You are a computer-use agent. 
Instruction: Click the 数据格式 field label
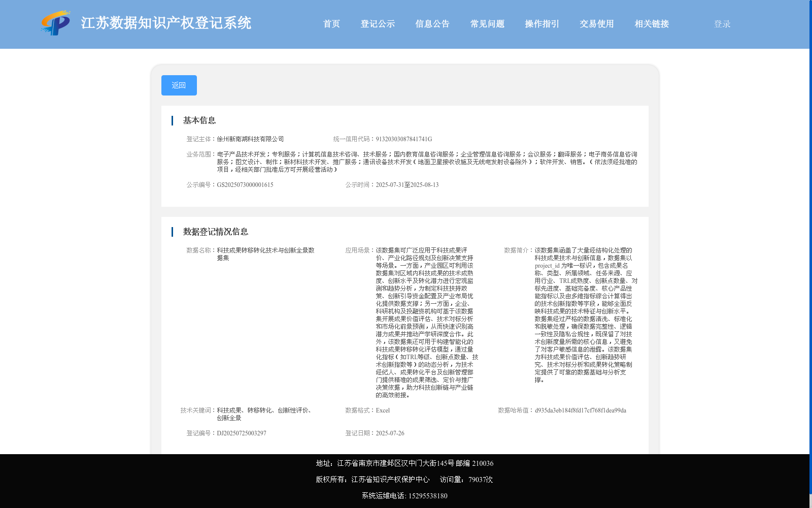pyautogui.click(x=360, y=410)
